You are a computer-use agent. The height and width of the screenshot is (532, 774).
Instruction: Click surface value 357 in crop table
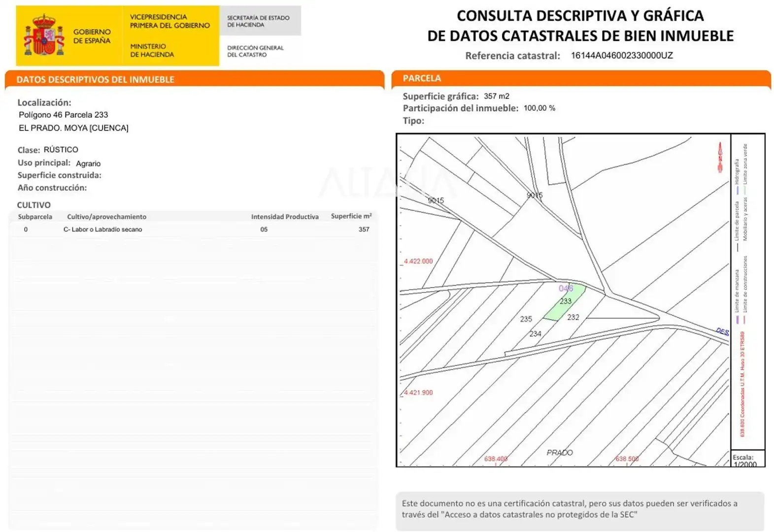364,230
